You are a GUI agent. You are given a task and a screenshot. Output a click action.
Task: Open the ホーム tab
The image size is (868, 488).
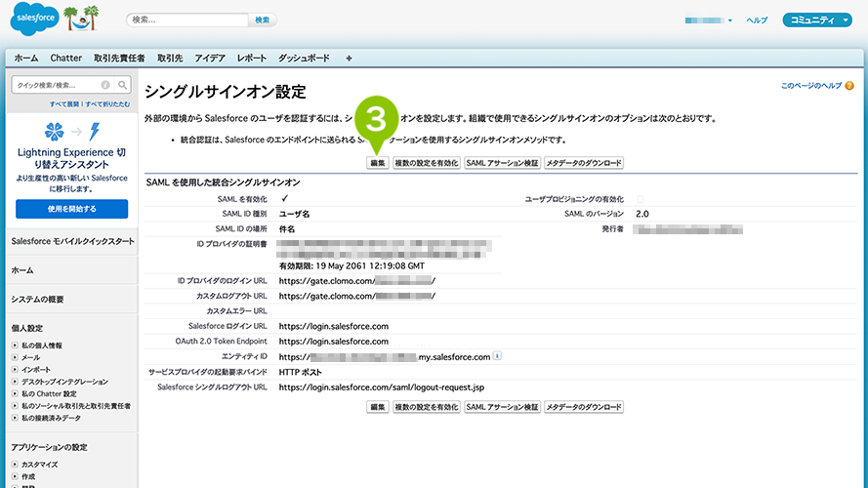tap(26, 59)
